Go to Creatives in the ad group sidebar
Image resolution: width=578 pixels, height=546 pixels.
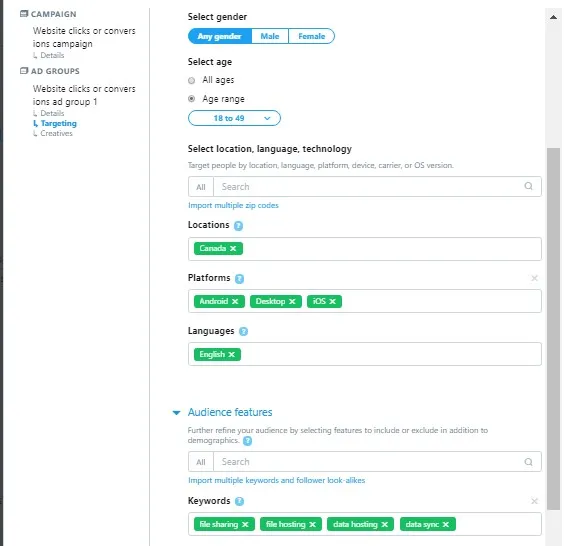pos(56,133)
